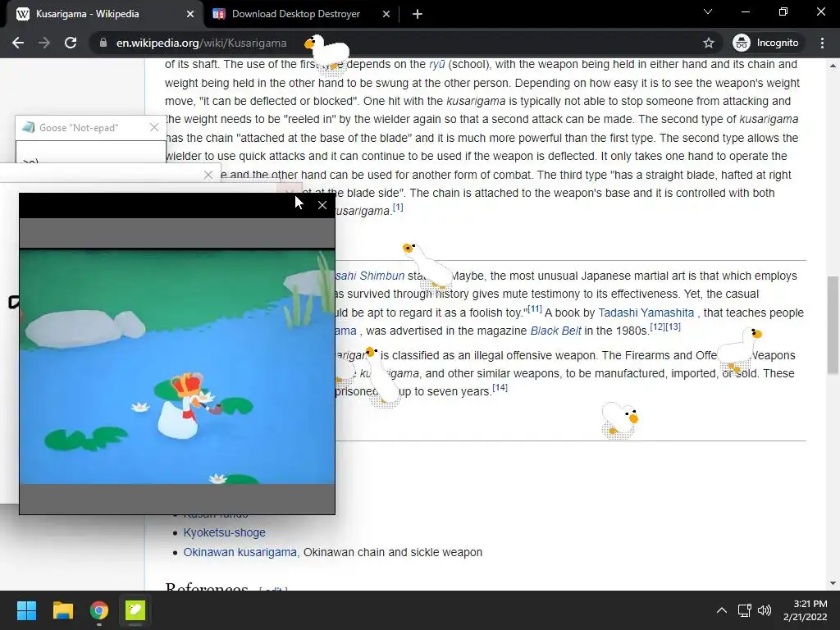Viewport: 840px width, 630px height.
Task: Show hidden system tray icons
Action: point(722,610)
